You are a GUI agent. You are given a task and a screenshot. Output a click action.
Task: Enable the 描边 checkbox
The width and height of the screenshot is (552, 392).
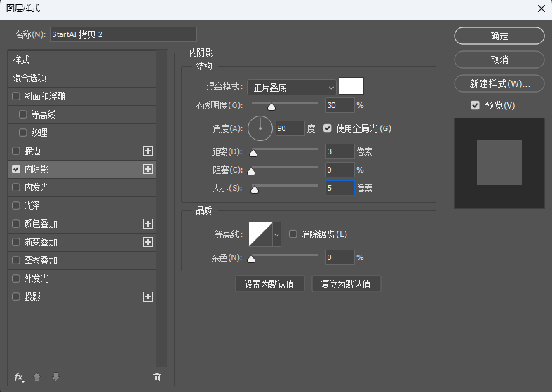tap(16, 151)
